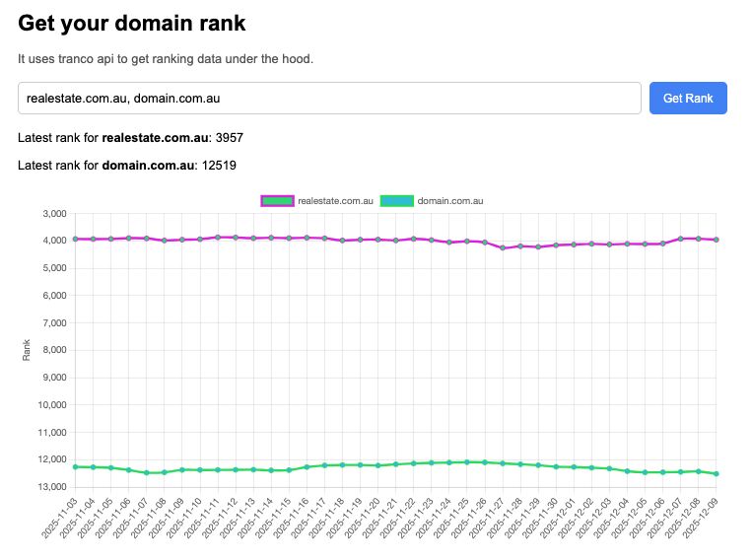752x560 pixels.
Task: Select domain.com.au data point at 2025-12-09
Action: (x=716, y=474)
